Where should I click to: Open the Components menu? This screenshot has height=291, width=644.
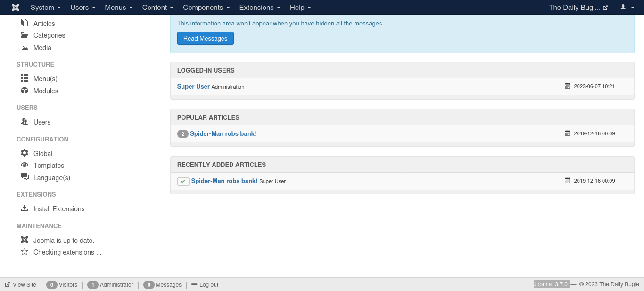click(x=206, y=8)
